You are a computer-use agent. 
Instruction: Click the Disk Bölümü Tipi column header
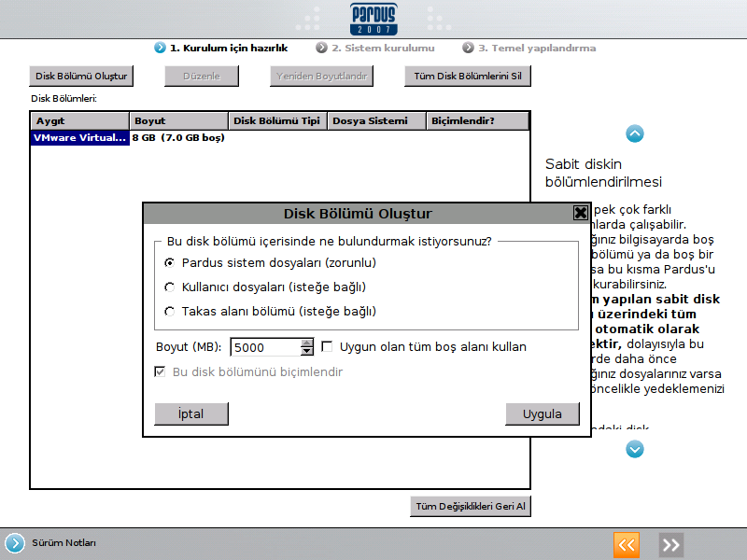point(277,121)
